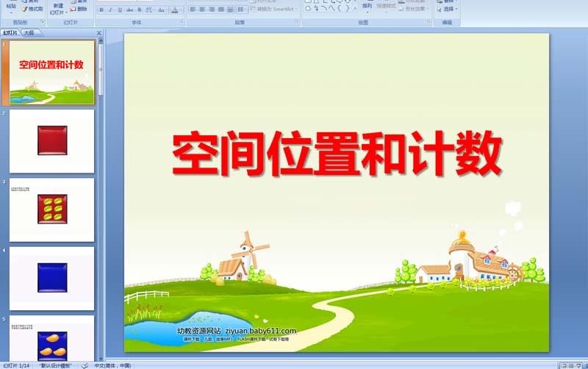The height and width of the screenshot is (369, 588).
Task: Click thumbnail pane vertical scrollbar
Action: click(101, 69)
